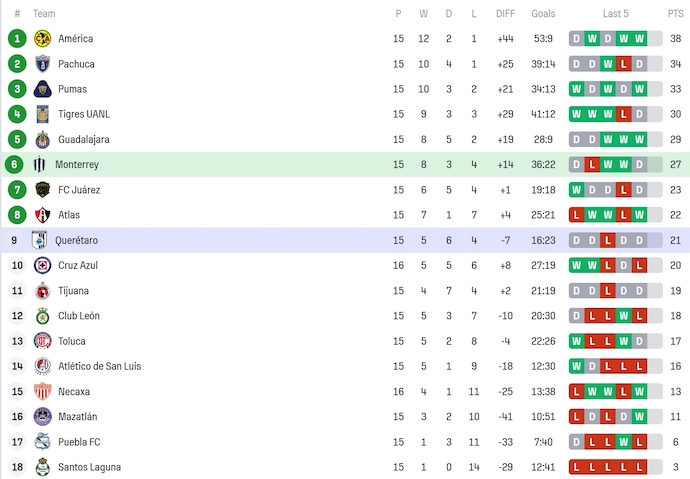Select the Pumas crest icon
690x479 pixels.
(43, 89)
